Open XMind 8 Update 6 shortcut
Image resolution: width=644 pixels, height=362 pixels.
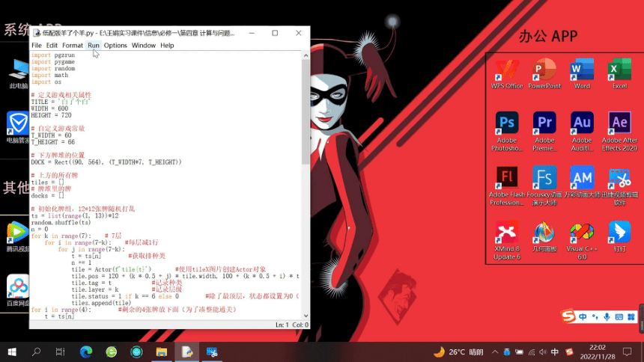[x=507, y=240]
